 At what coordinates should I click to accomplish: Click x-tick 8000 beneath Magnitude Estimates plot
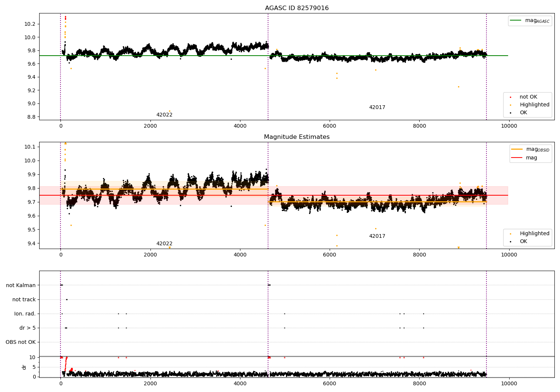[419, 255]
